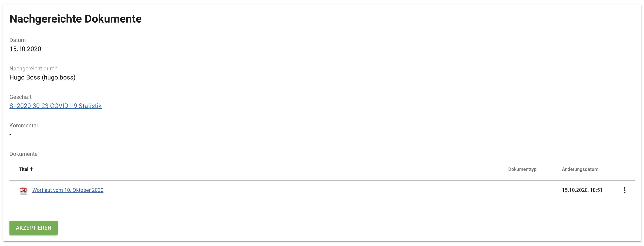The width and height of the screenshot is (644, 246).
Task: Click the timestamp 15.10.2020, 18:51
Action: (582, 190)
